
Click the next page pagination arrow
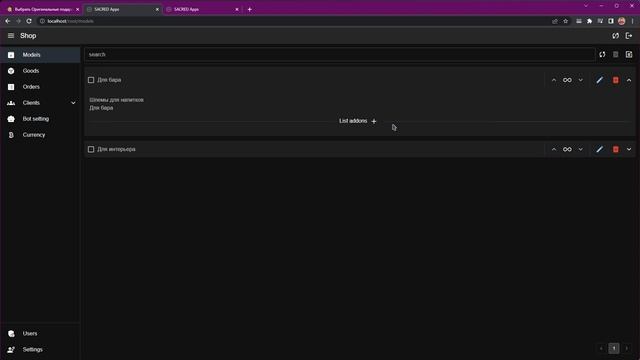(627, 349)
